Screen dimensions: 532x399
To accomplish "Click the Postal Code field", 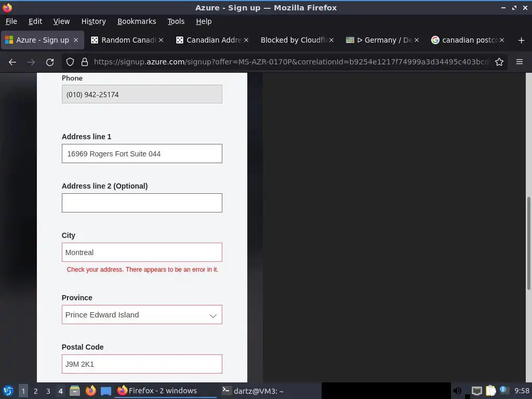I will click(142, 364).
